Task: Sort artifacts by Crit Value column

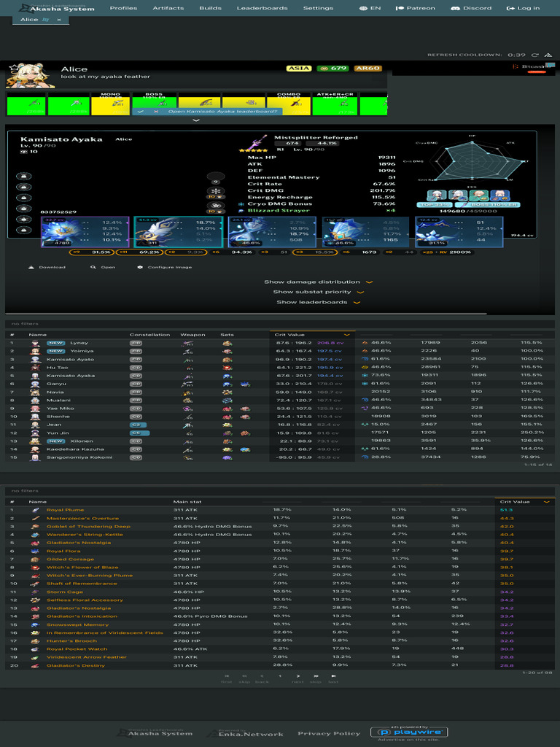Action: tap(524, 502)
